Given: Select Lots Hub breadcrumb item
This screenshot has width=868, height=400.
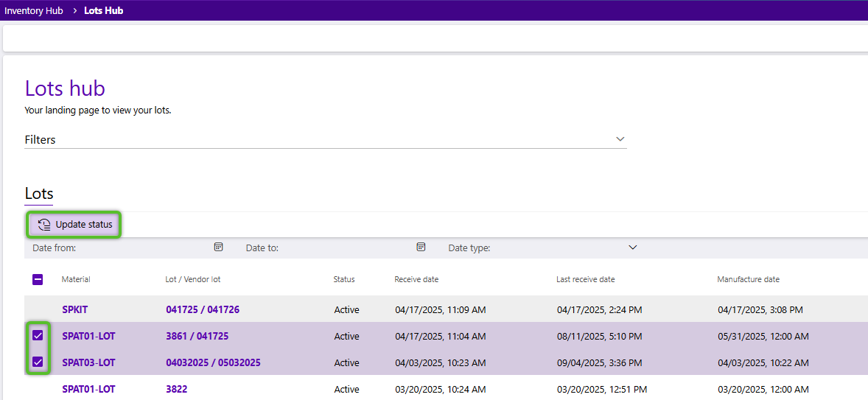Looking at the screenshot, I should coord(103,10).
